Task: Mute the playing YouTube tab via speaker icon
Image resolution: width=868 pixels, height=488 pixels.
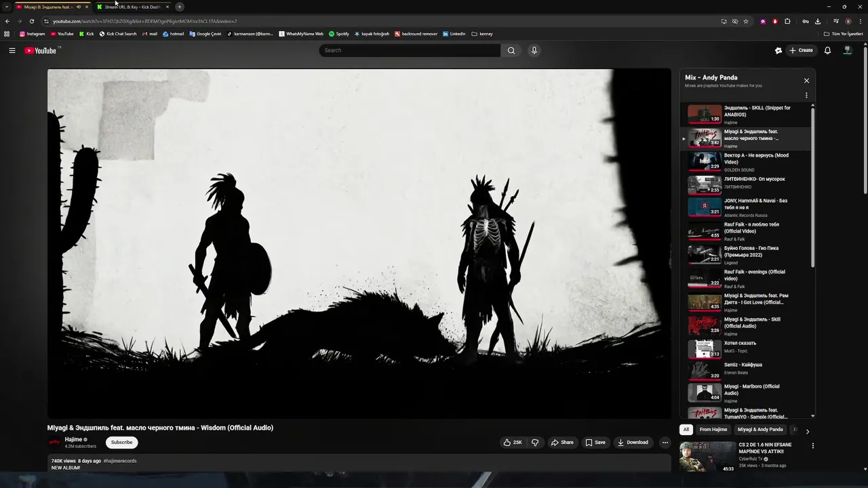Action: pyautogui.click(x=79, y=7)
